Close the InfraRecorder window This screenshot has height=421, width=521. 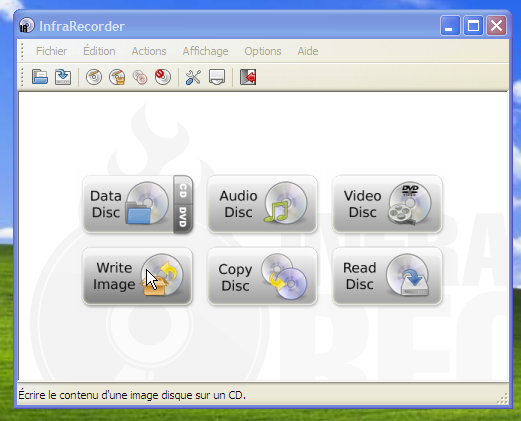pyautogui.click(x=496, y=25)
